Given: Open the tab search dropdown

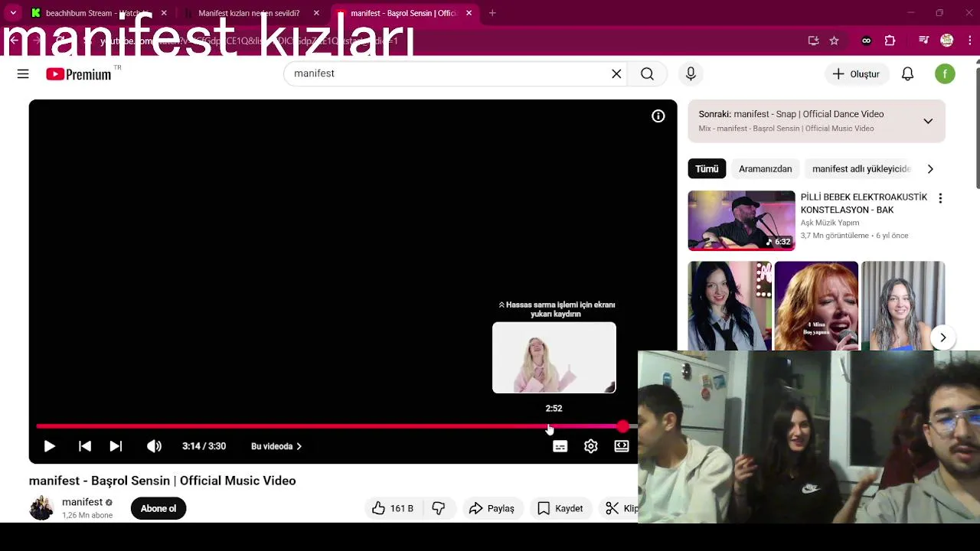Looking at the screenshot, I should point(13,13).
